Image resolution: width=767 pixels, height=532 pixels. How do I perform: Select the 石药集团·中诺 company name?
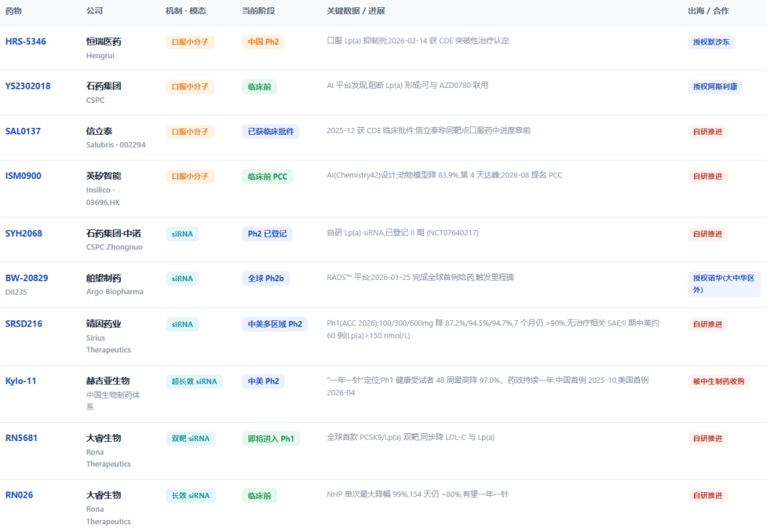[114, 234]
